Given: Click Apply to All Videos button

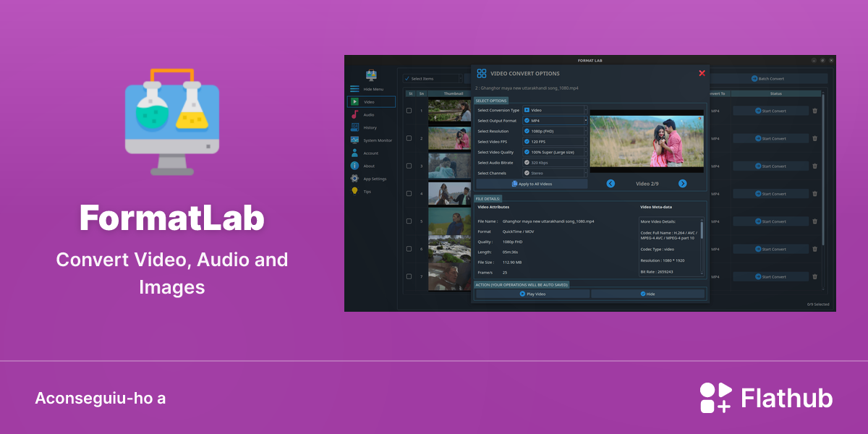Looking at the screenshot, I should (x=532, y=184).
